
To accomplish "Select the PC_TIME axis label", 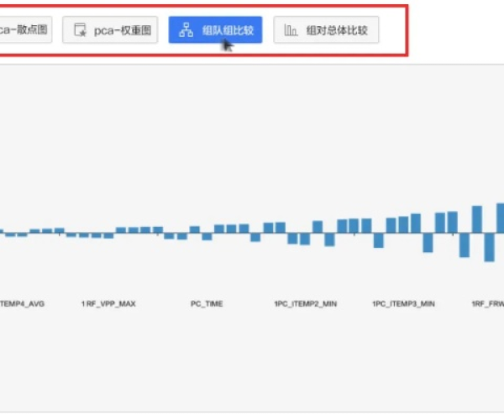I will (207, 303).
